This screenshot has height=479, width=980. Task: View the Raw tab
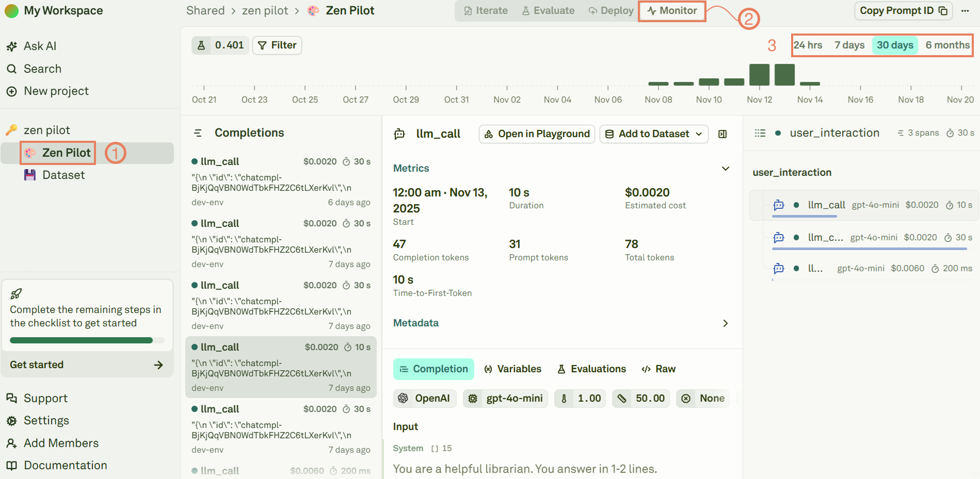(x=658, y=369)
